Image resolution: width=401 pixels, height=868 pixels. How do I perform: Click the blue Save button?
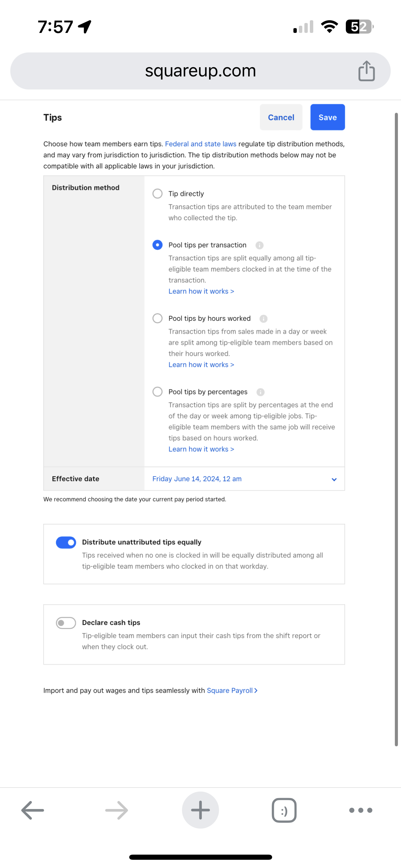[x=328, y=117]
